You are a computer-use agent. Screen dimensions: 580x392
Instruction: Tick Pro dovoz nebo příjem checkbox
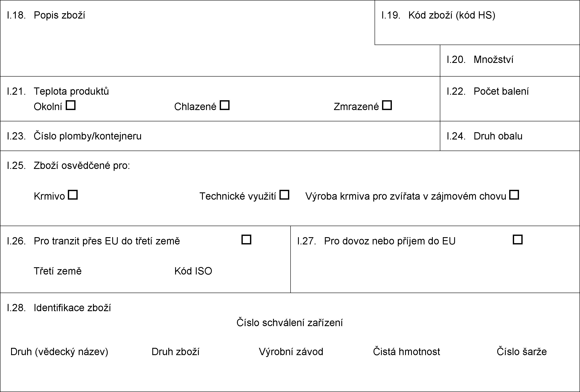point(518,240)
